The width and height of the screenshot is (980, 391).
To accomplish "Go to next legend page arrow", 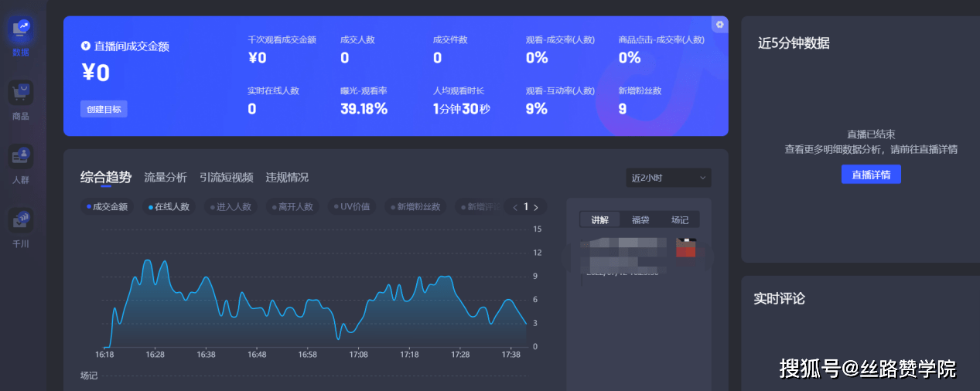I will [536, 207].
